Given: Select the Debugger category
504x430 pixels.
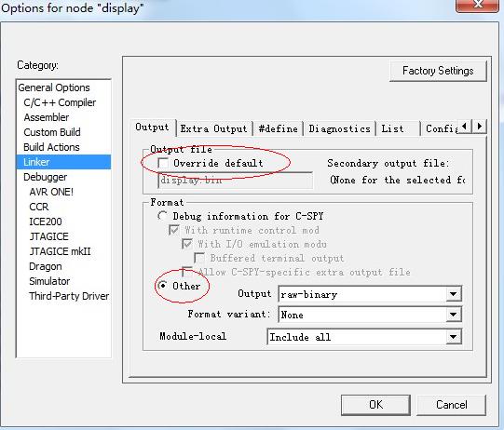Looking at the screenshot, I should (45, 177).
